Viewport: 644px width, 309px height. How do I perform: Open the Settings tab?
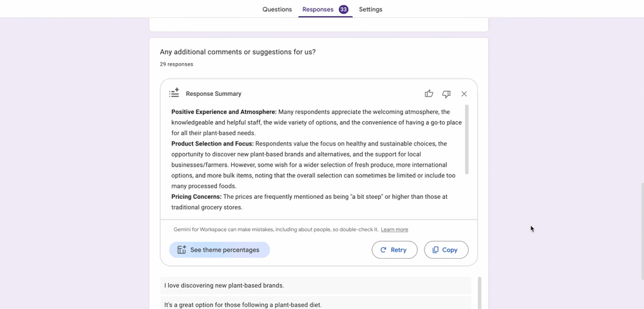[370, 10]
